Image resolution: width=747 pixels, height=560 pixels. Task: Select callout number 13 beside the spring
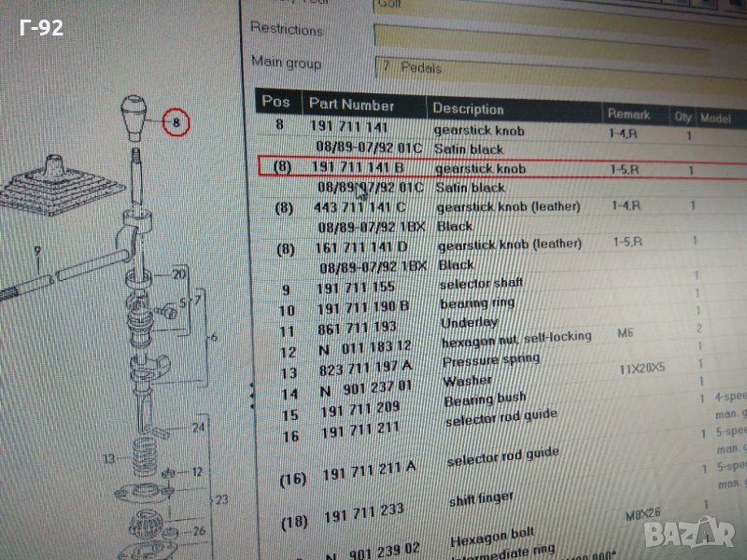coord(110,458)
